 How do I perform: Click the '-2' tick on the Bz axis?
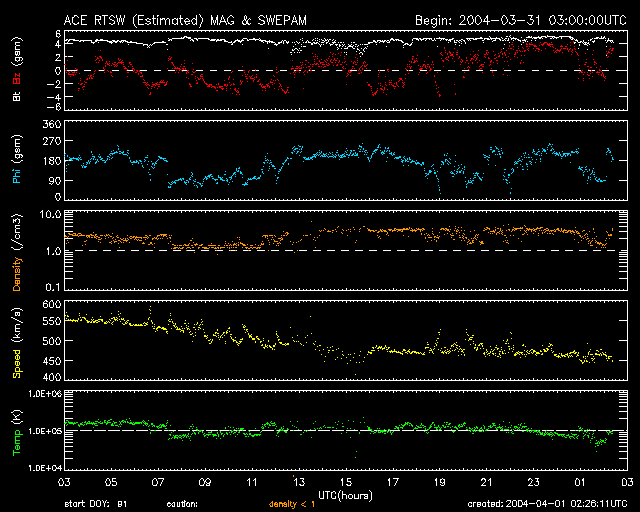coord(56,84)
